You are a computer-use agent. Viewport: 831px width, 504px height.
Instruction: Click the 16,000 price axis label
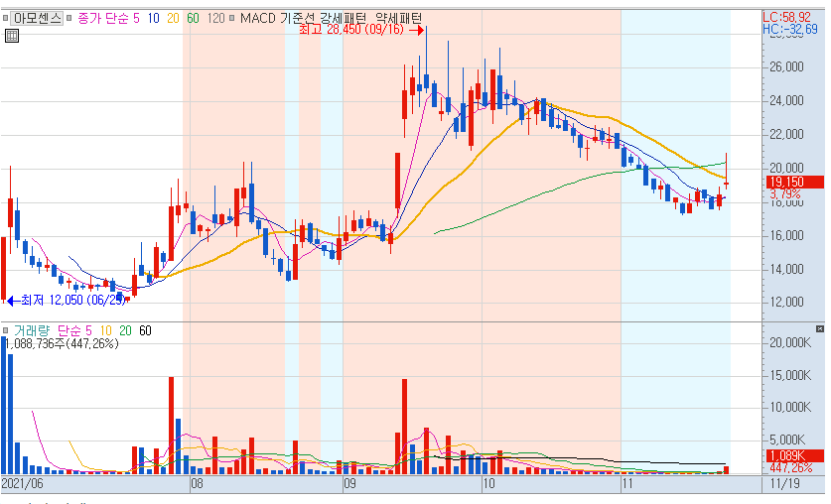[786, 235]
